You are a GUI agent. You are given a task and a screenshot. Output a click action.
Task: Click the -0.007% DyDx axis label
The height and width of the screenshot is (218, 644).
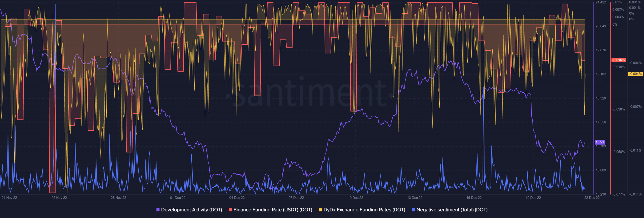point(635,107)
